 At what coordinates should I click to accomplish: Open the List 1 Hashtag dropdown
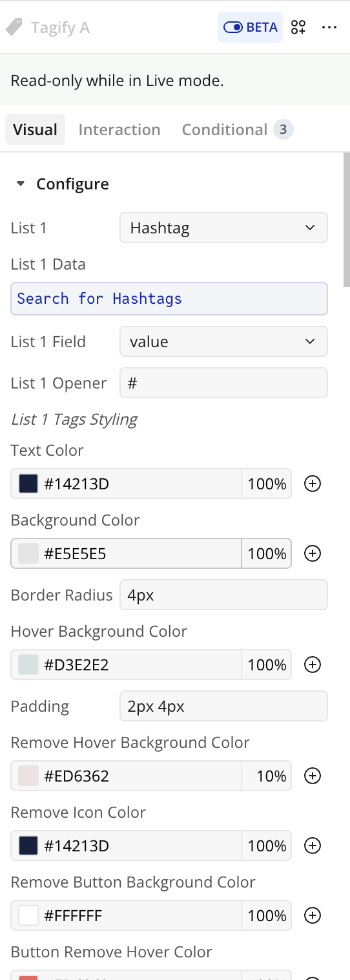[223, 228]
